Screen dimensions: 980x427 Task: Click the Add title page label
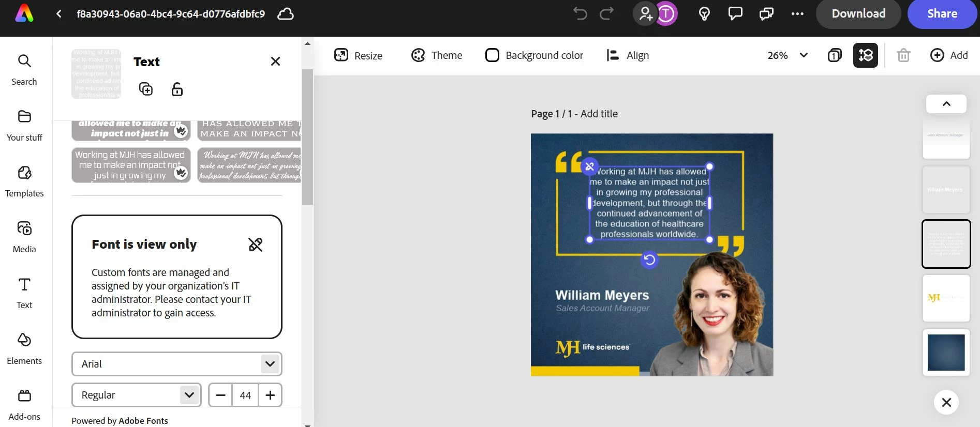click(x=599, y=114)
